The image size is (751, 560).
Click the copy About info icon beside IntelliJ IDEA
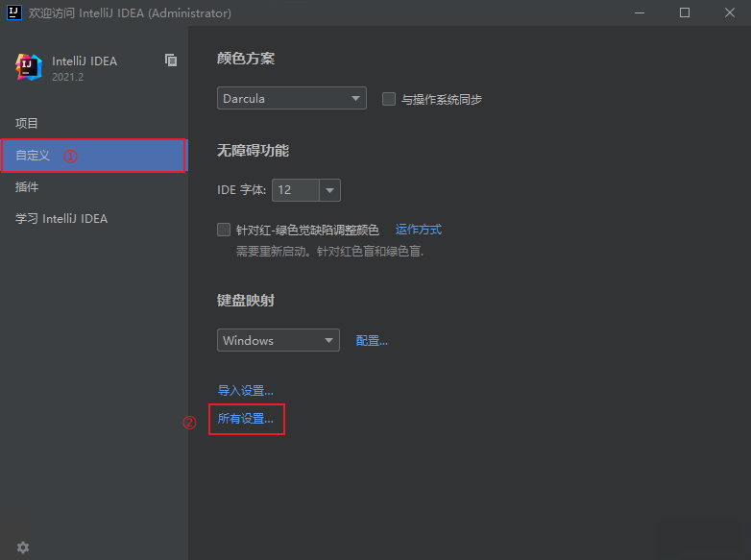(x=171, y=61)
